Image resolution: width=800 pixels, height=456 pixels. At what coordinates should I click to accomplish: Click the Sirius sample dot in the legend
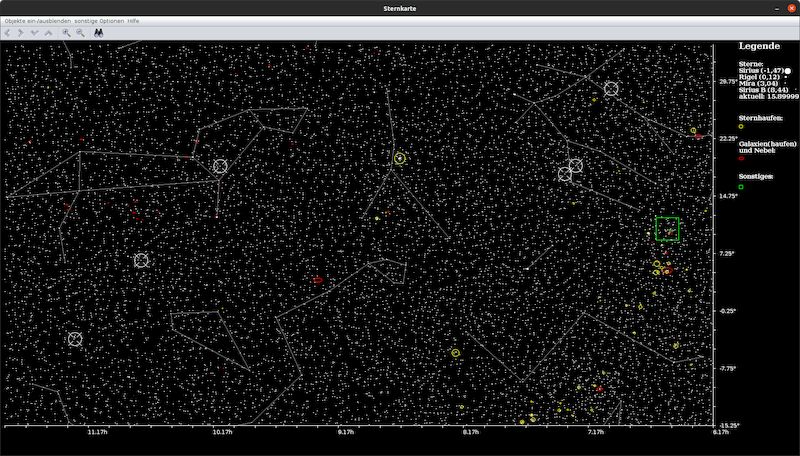tap(788, 71)
